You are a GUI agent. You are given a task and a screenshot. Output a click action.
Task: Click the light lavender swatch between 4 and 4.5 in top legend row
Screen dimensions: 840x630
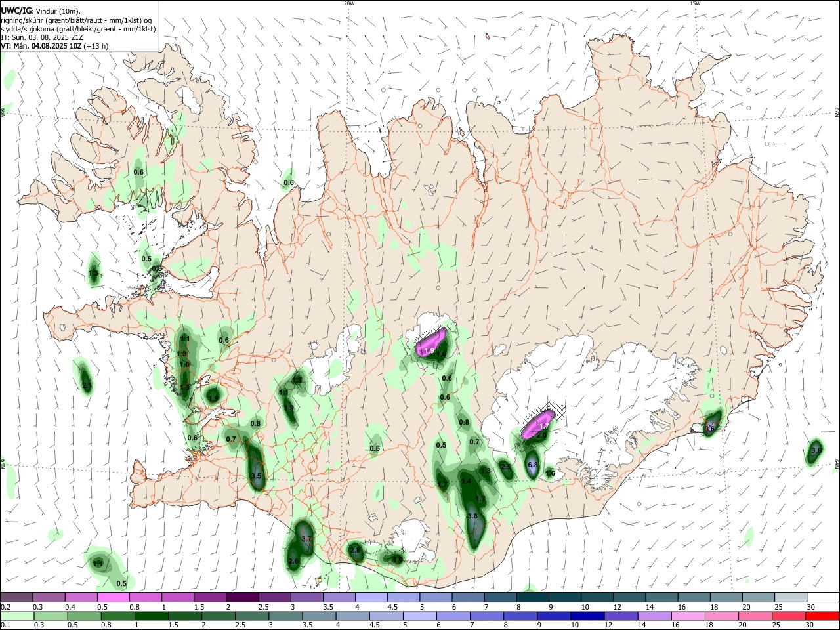coord(371,598)
